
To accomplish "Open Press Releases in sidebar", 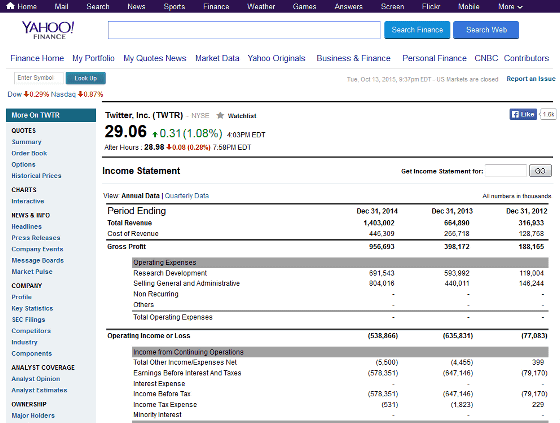I will (x=36, y=238).
